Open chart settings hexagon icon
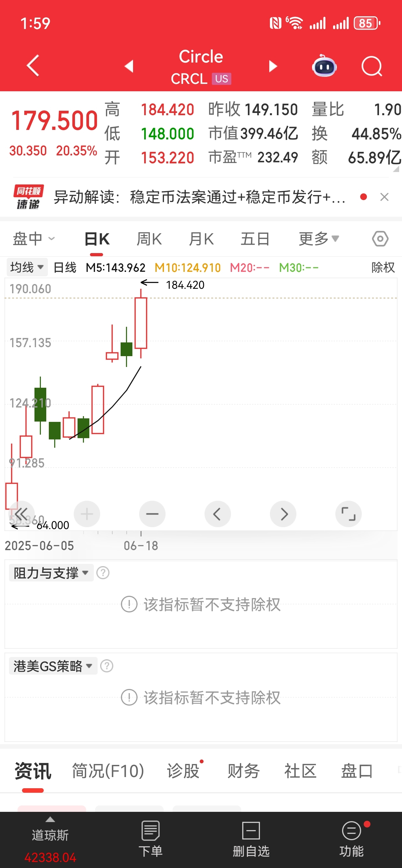402x868 pixels. click(x=380, y=239)
